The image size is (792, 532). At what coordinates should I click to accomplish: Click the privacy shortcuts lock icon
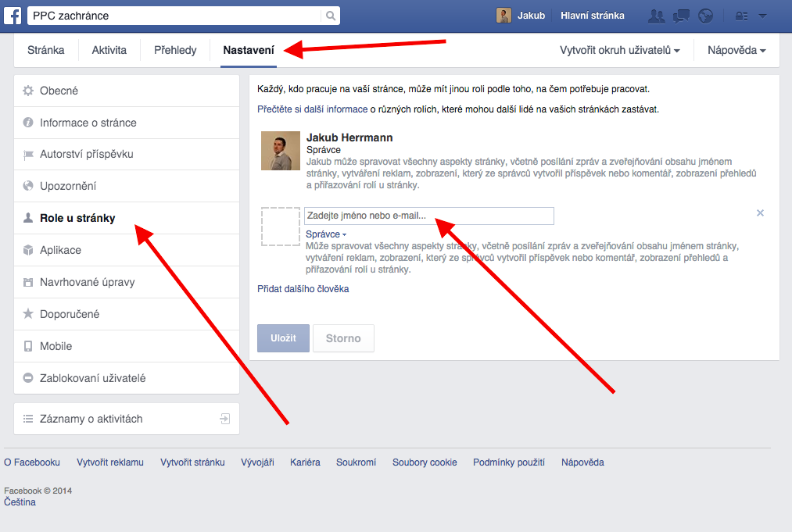[x=741, y=16]
